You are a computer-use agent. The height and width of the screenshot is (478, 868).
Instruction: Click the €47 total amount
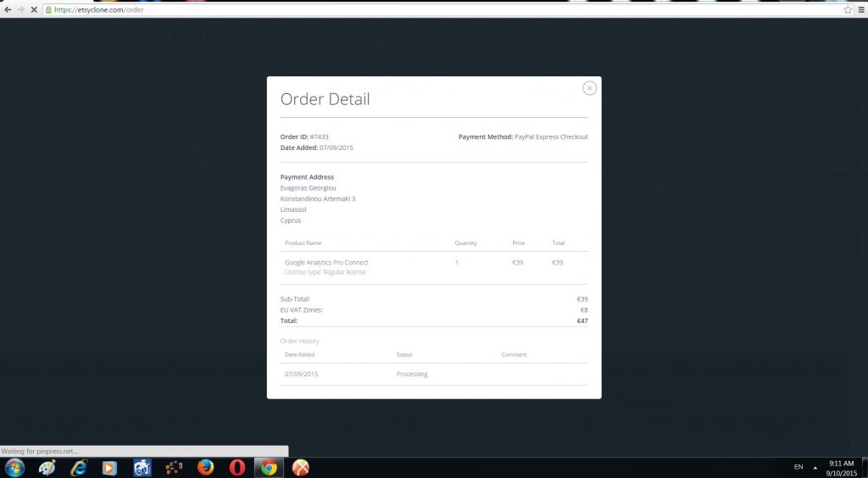pos(582,321)
